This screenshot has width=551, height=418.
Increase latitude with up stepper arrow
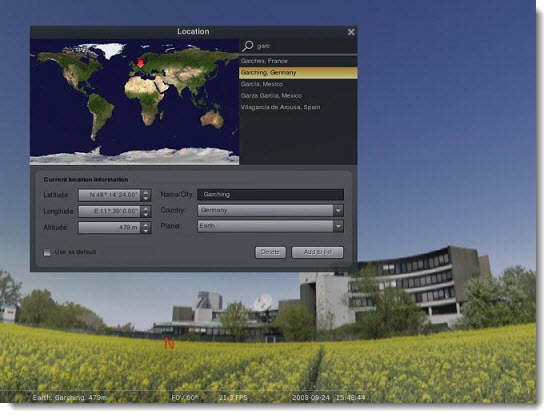(146, 192)
